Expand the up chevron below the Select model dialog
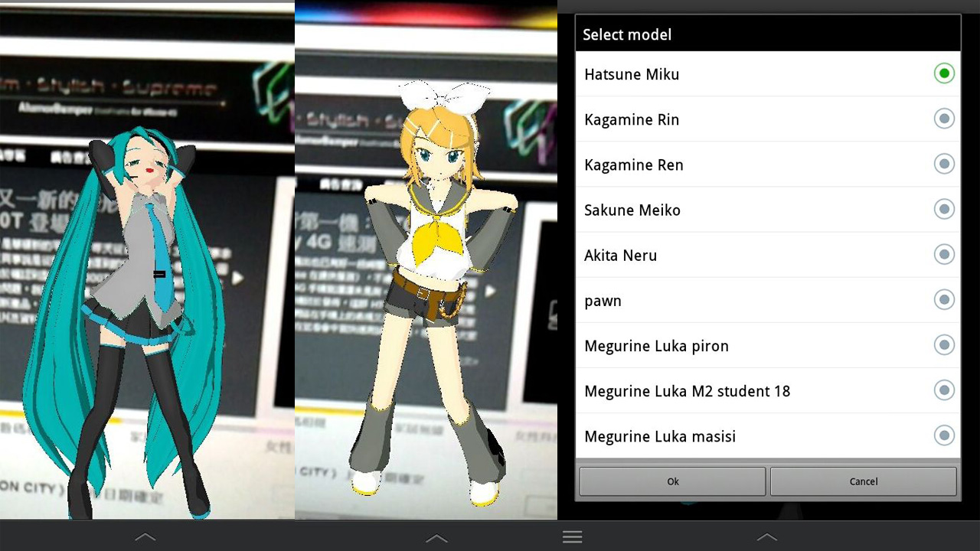Image resolution: width=980 pixels, height=551 pixels. tap(766, 537)
